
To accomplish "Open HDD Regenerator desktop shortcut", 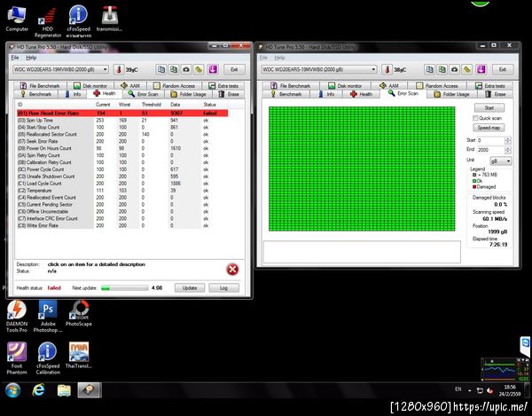I will tap(48, 22).
